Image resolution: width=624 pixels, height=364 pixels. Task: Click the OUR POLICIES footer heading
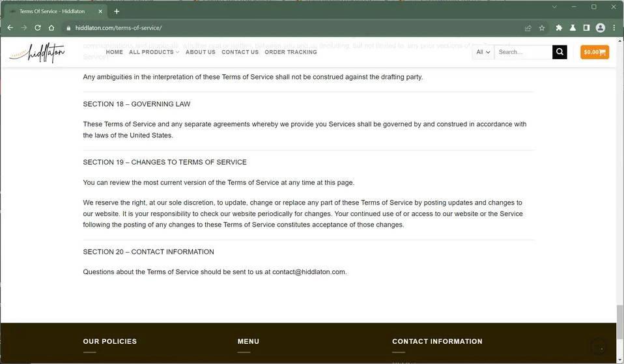[110, 341]
